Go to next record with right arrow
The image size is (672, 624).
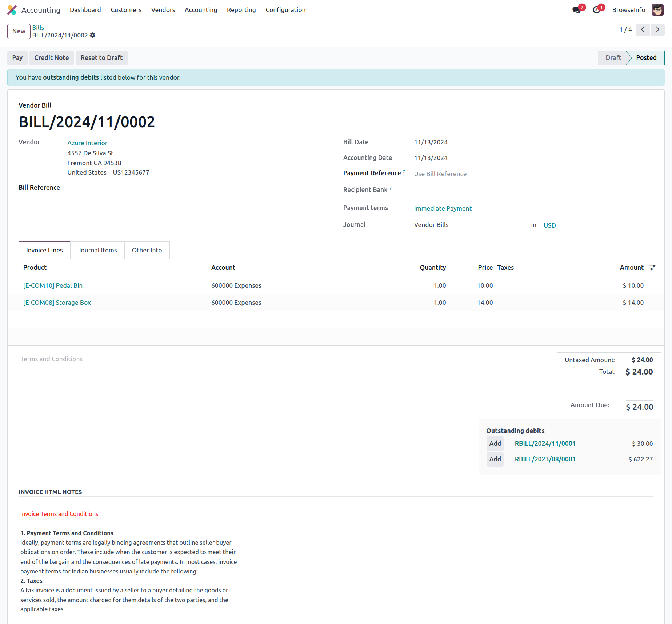[657, 30]
